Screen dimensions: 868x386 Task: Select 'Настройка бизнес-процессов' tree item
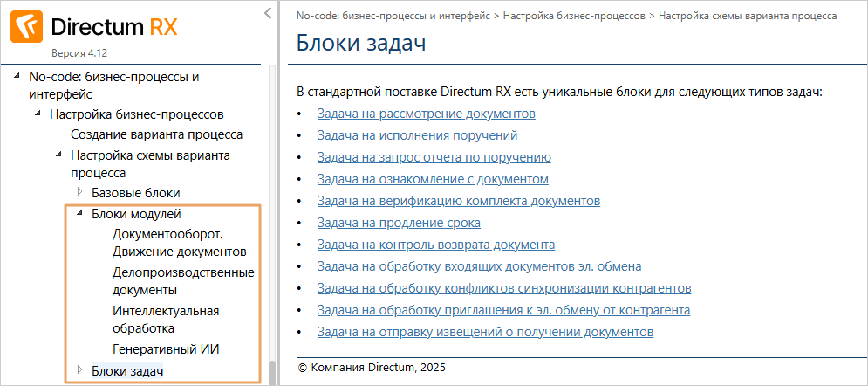click(137, 114)
